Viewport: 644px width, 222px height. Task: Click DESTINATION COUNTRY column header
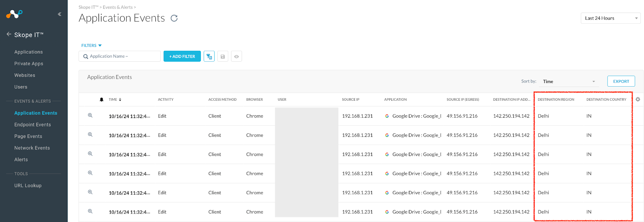pos(606,100)
